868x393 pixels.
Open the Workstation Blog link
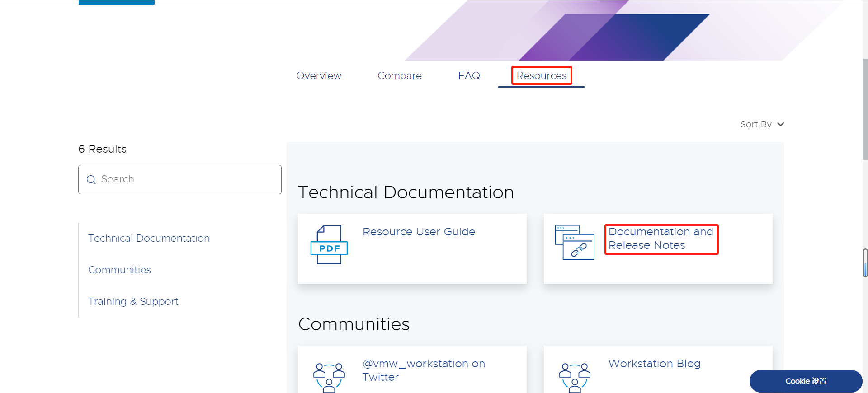[x=654, y=364]
